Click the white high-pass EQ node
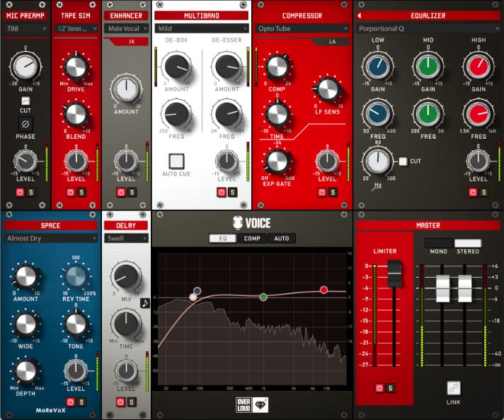This screenshot has width=504, height=420. 193,297
